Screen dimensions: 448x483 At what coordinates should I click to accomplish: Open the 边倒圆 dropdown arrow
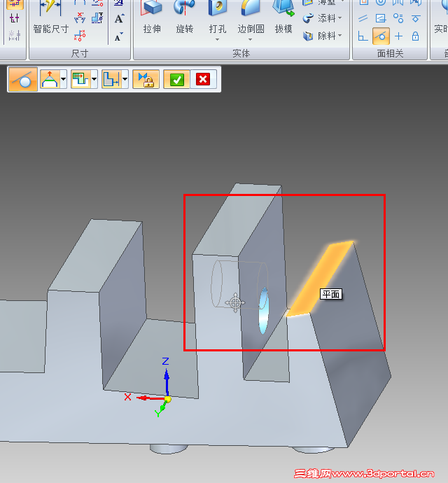pos(250,39)
